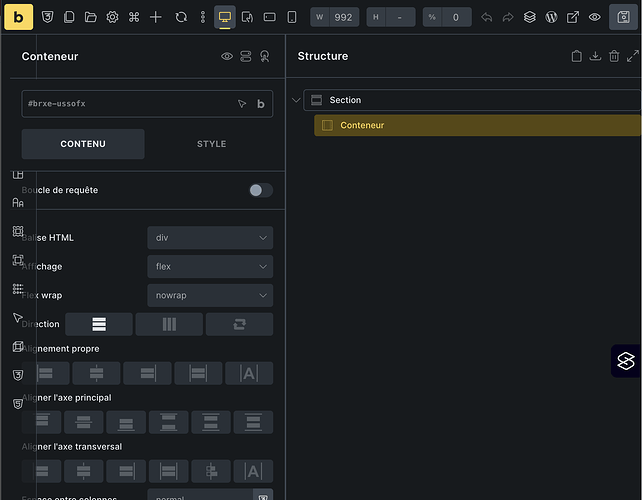Viewport: 642px width, 500px height.
Task: Click the redo arrow icon
Action: (x=508, y=17)
